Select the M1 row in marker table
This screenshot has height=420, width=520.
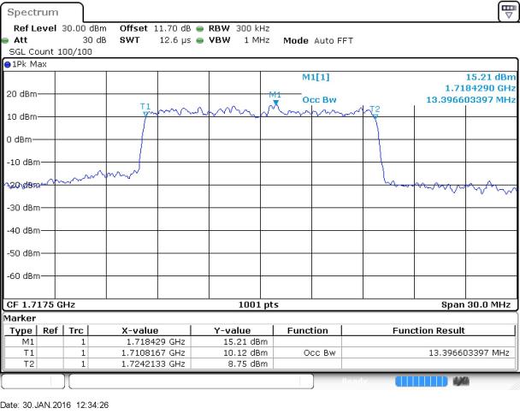click(x=260, y=341)
